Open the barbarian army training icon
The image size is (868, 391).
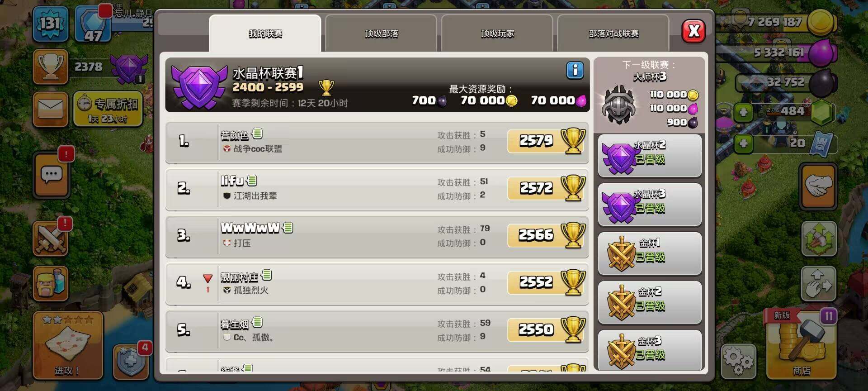click(51, 284)
